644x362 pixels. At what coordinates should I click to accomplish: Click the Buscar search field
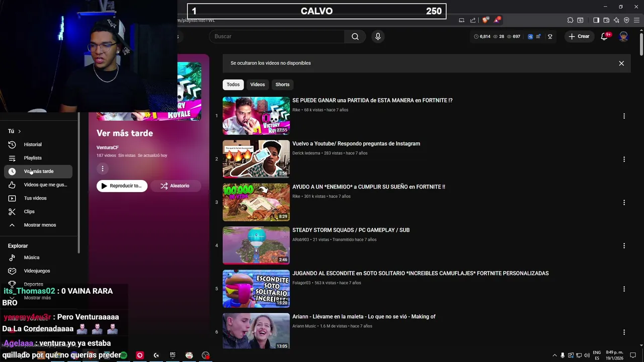pos(277,36)
